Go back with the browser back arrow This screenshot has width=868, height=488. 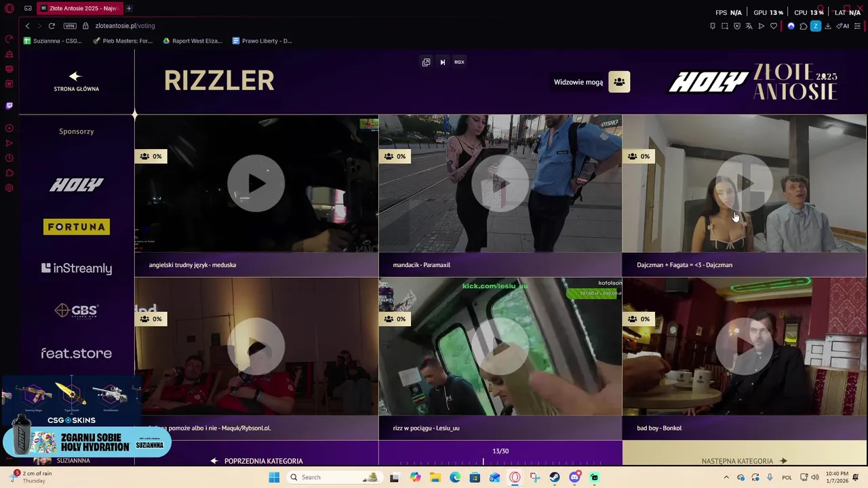[x=27, y=26]
